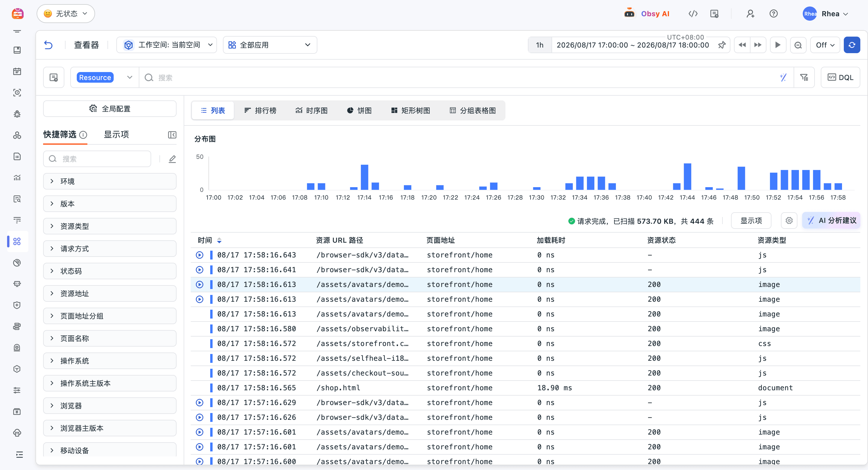Click the zoom out time range icon

798,45
